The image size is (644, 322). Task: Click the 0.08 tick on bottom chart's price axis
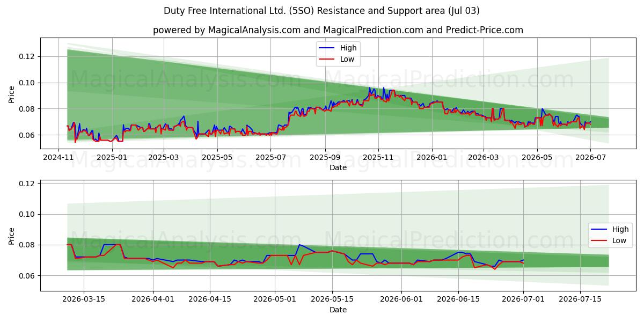coord(27,245)
